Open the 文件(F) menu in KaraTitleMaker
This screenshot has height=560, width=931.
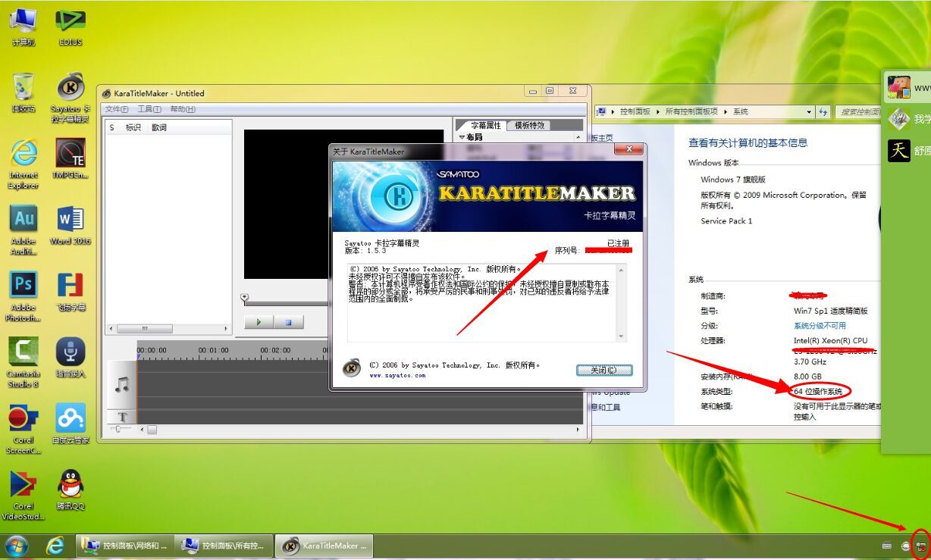click(117, 109)
